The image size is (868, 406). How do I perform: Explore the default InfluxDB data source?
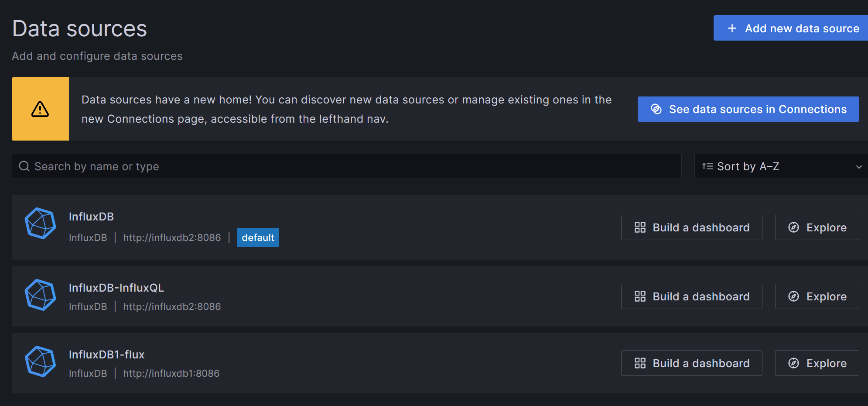point(817,227)
